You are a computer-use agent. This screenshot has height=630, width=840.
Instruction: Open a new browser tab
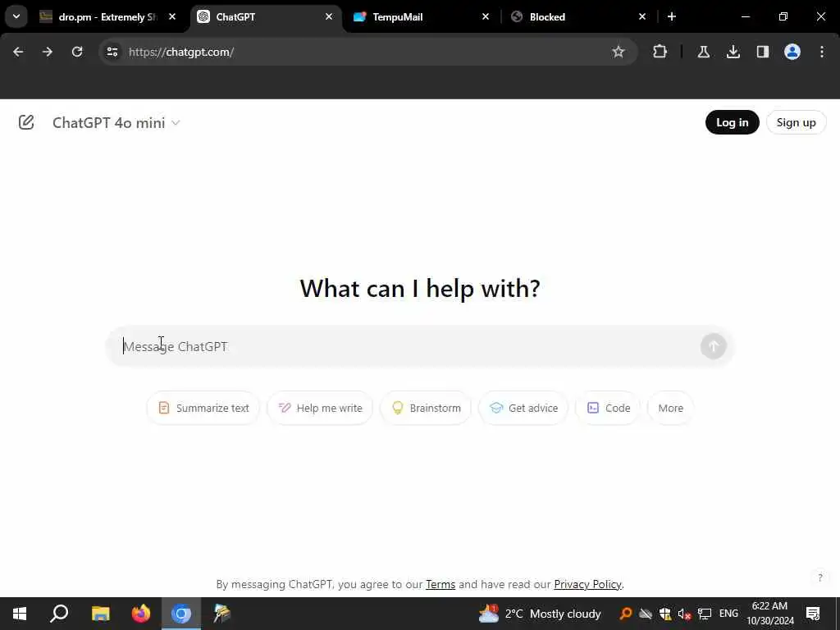(672, 17)
